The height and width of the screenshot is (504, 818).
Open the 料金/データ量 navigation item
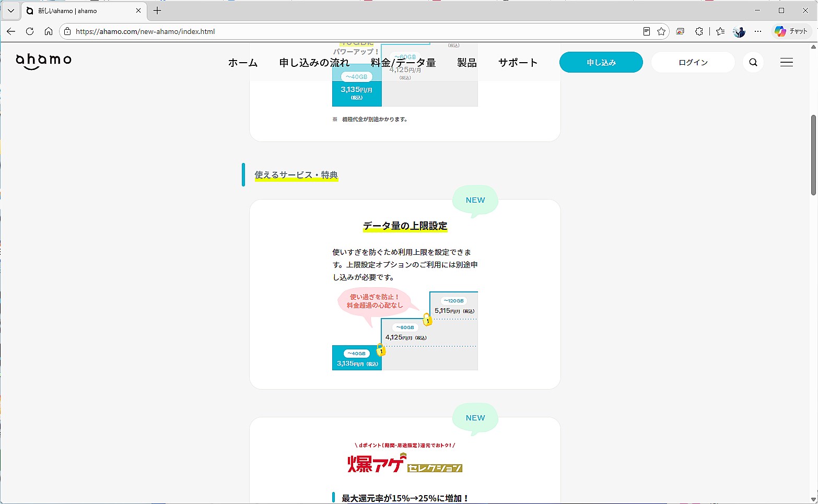click(403, 63)
